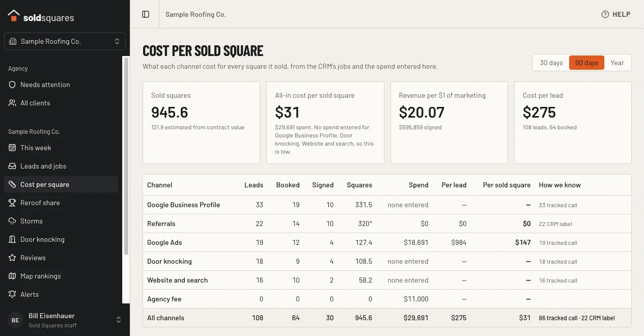644x336 pixels.
Task: Click the Leads and jobs inbox icon
Action: point(12,166)
